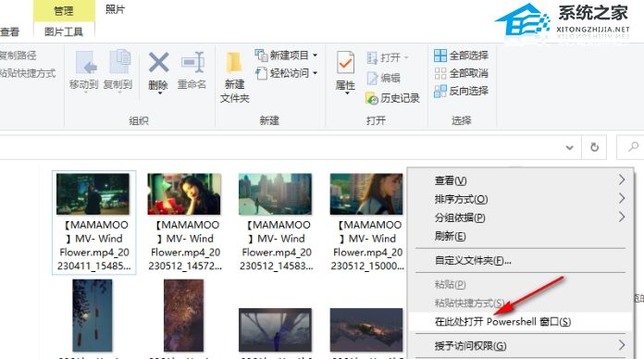Select the floating island landscape thumbnail
644x359 pixels.
366,329
